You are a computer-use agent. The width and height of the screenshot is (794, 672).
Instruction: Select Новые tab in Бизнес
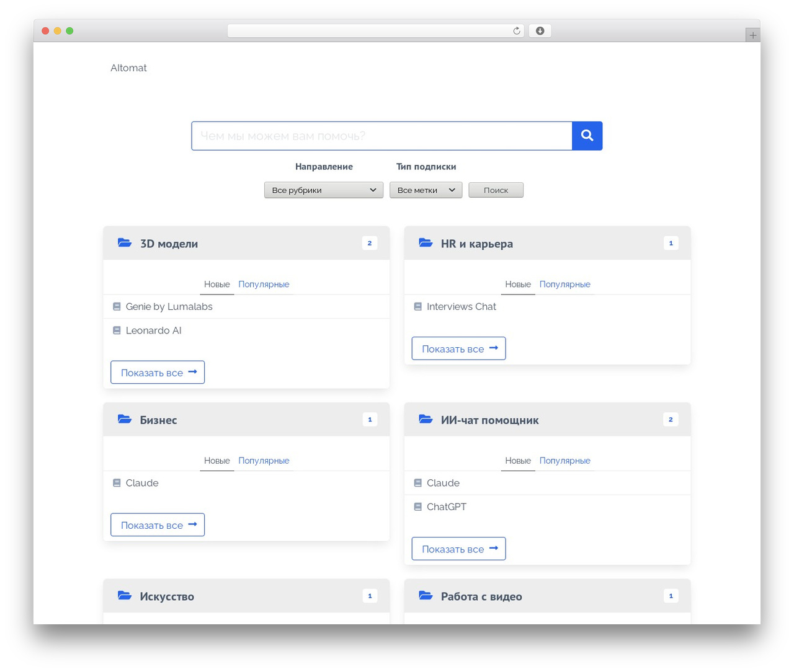[217, 461]
